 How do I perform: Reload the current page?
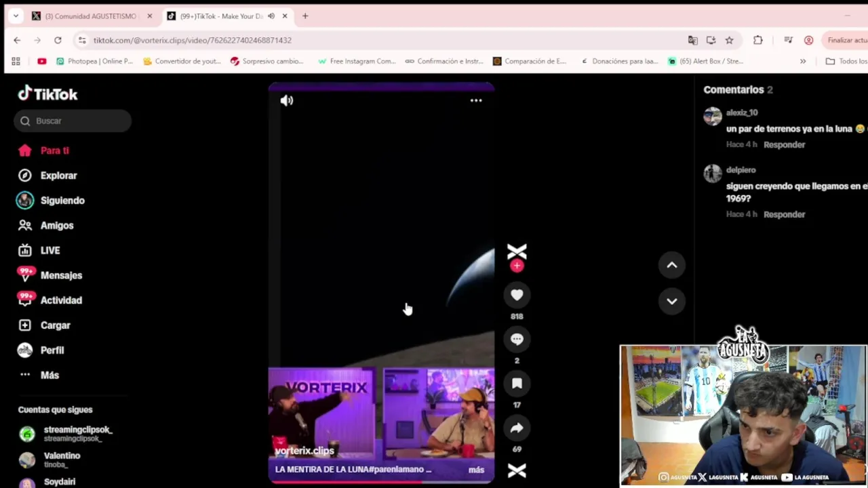pos(58,41)
